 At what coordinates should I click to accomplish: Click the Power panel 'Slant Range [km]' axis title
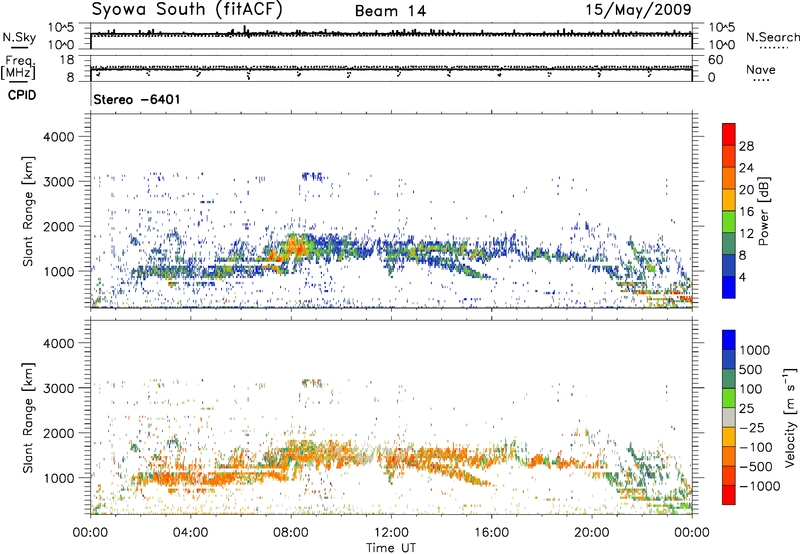28,211
